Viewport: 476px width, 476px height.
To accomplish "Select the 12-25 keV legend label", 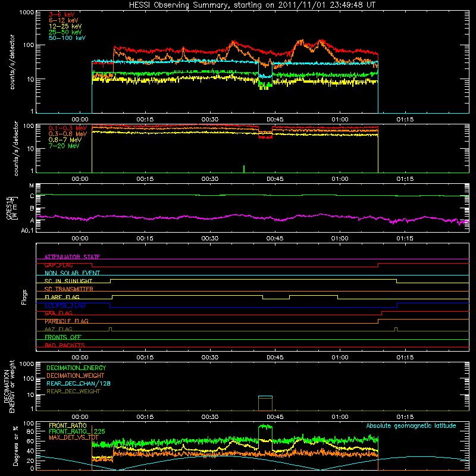I will [x=65, y=26].
